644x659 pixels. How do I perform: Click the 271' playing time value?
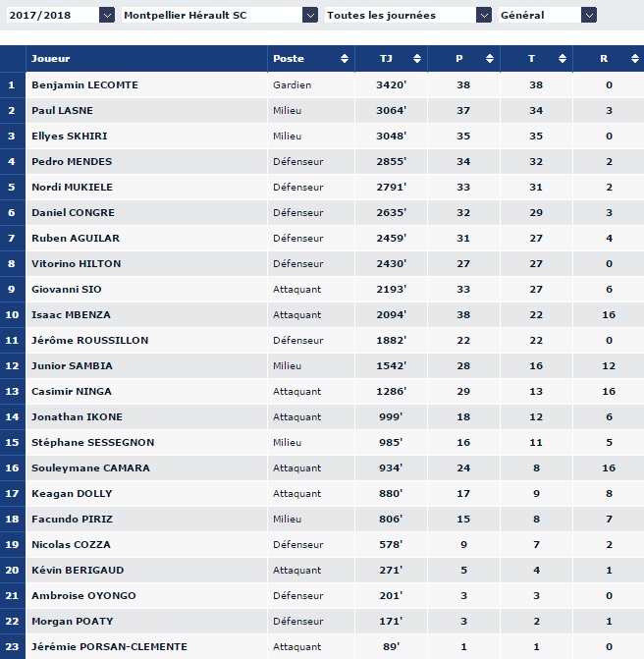pos(391,570)
